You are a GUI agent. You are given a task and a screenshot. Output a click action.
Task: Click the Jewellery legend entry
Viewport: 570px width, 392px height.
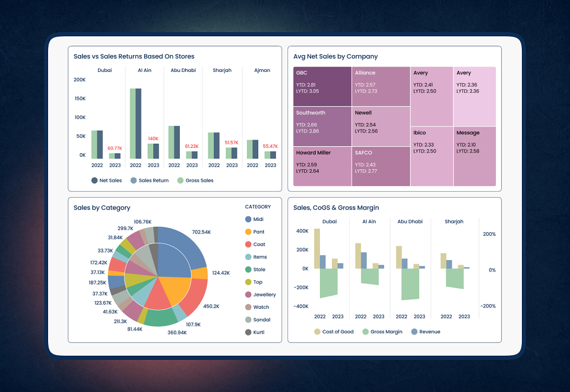click(261, 295)
